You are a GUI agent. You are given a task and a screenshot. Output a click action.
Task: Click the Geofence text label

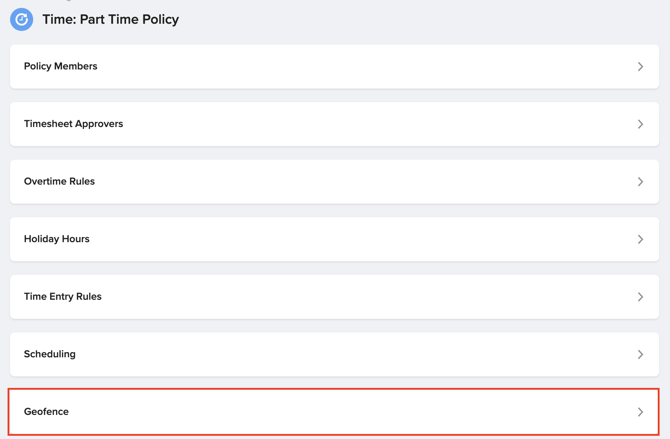click(x=46, y=411)
